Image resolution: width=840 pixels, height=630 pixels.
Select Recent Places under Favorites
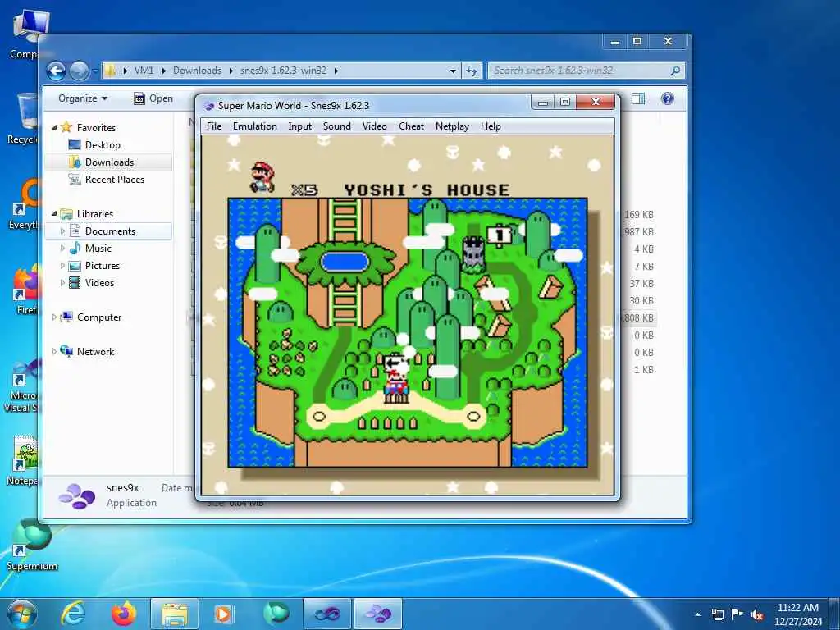[x=115, y=180]
